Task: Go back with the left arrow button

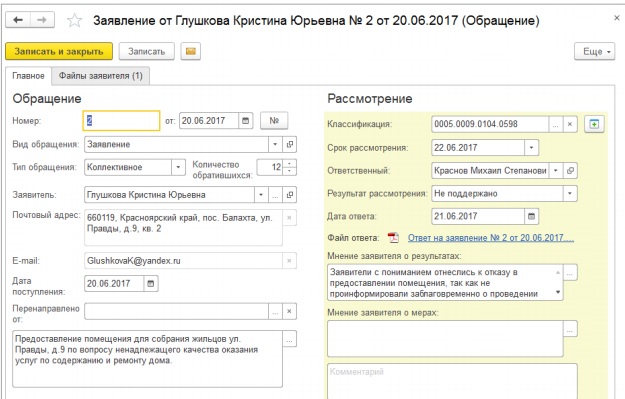Action: coord(18,20)
